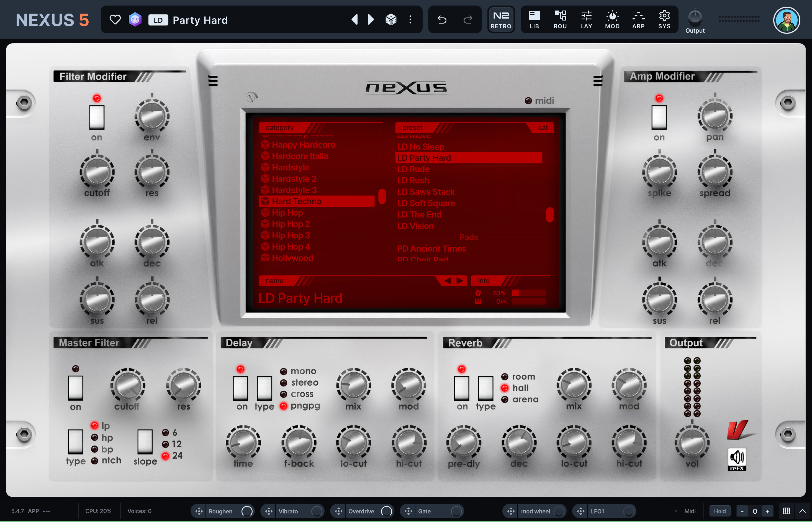Click the reFX speaker logo icon

[x=737, y=459]
